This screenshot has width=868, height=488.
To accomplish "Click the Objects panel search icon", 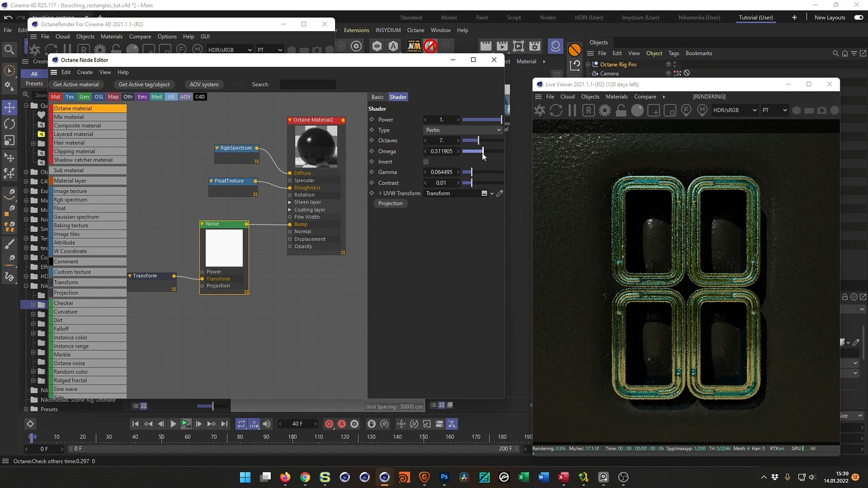I will click(836, 53).
